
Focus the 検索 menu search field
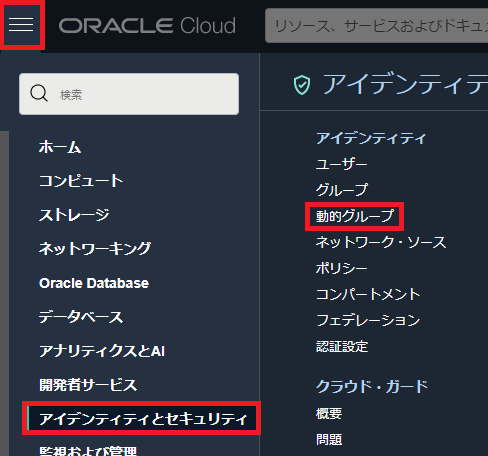129,94
